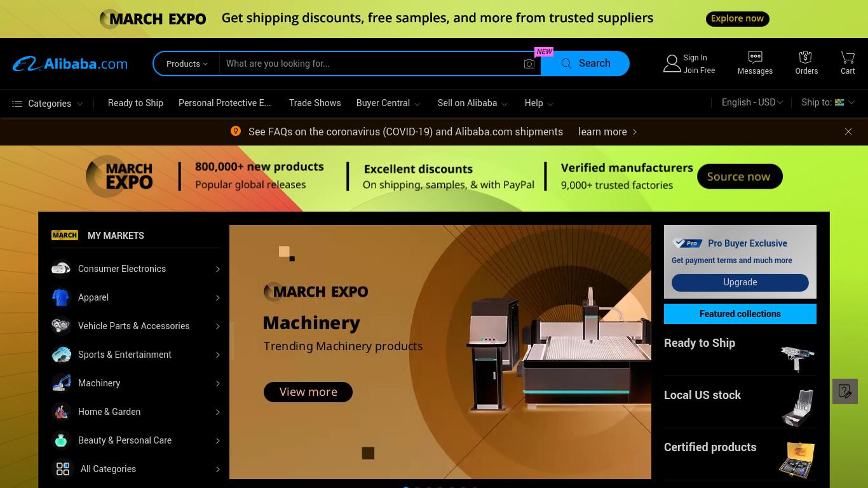Click the March Expo logo in top banner
The height and width of the screenshot is (488, 868).
[x=153, y=18]
